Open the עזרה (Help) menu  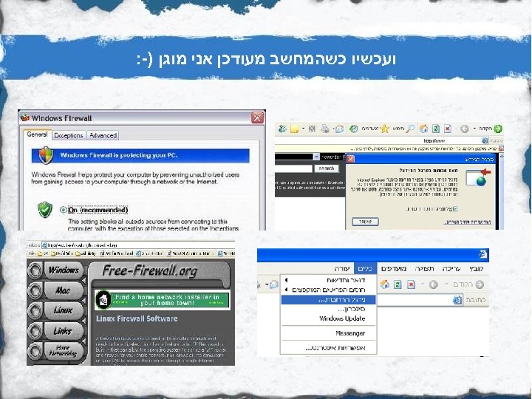pos(341,269)
